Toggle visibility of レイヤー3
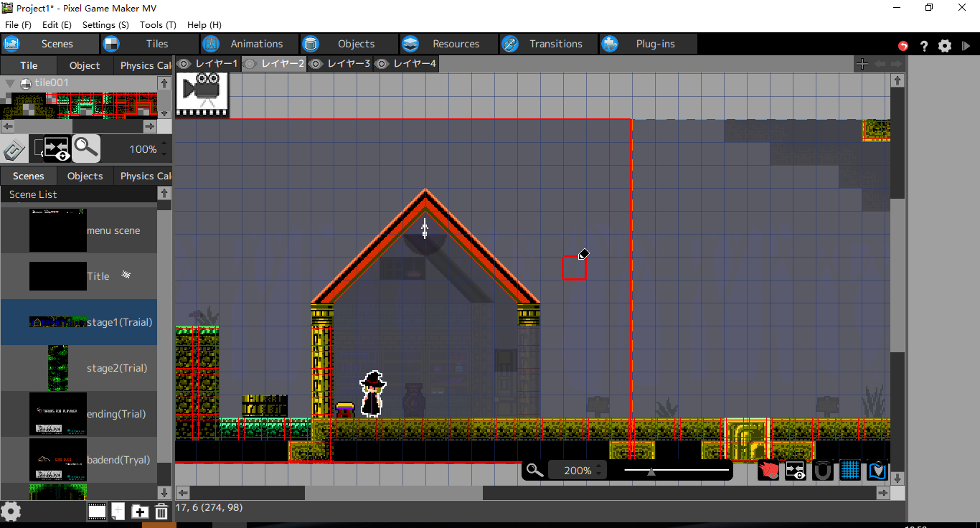 point(316,64)
